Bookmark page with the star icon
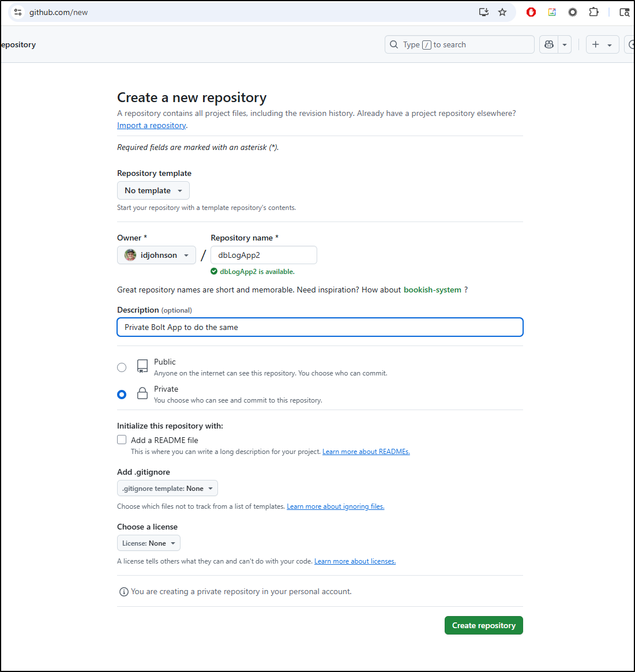The image size is (635, 672). pos(502,12)
